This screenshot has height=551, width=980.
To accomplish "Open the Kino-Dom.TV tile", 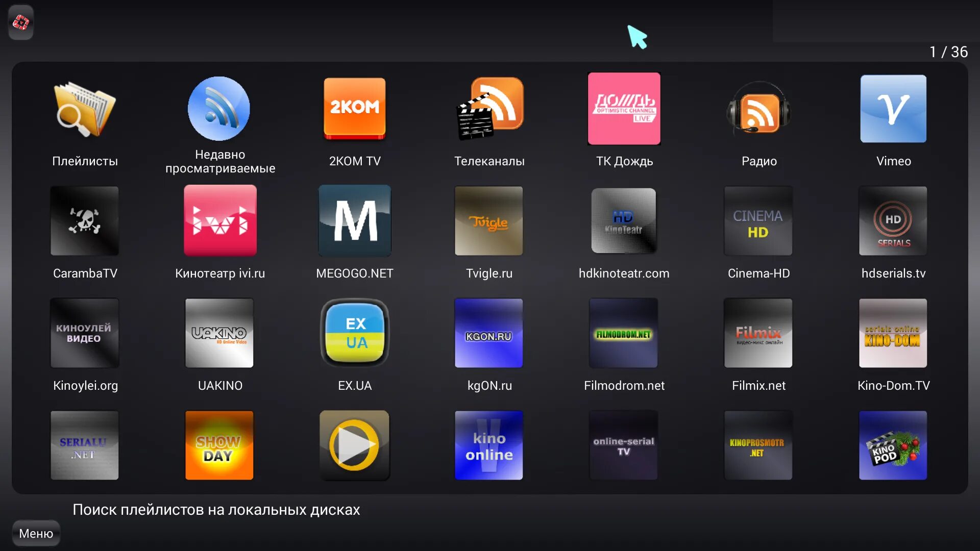I will click(x=893, y=333).
